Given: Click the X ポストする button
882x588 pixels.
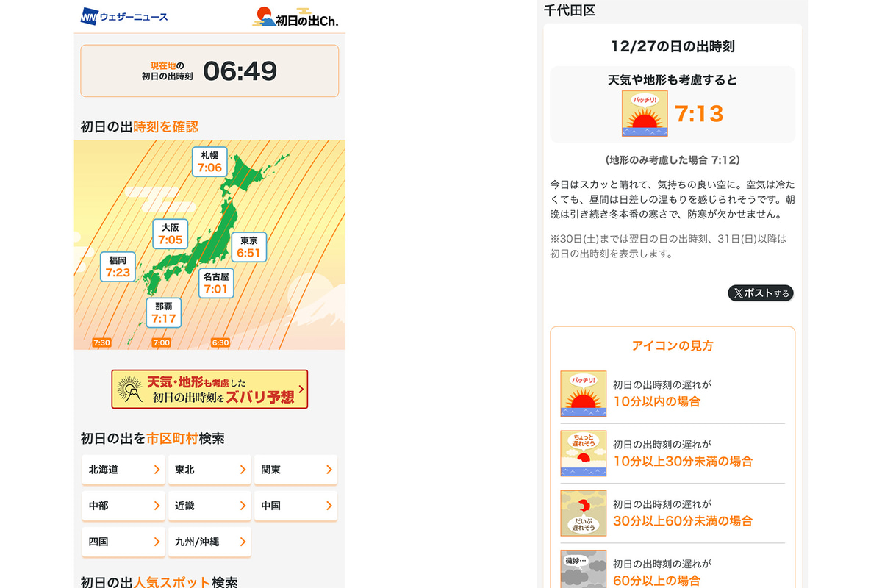Looking at the screenshot, I should point(761,293).
